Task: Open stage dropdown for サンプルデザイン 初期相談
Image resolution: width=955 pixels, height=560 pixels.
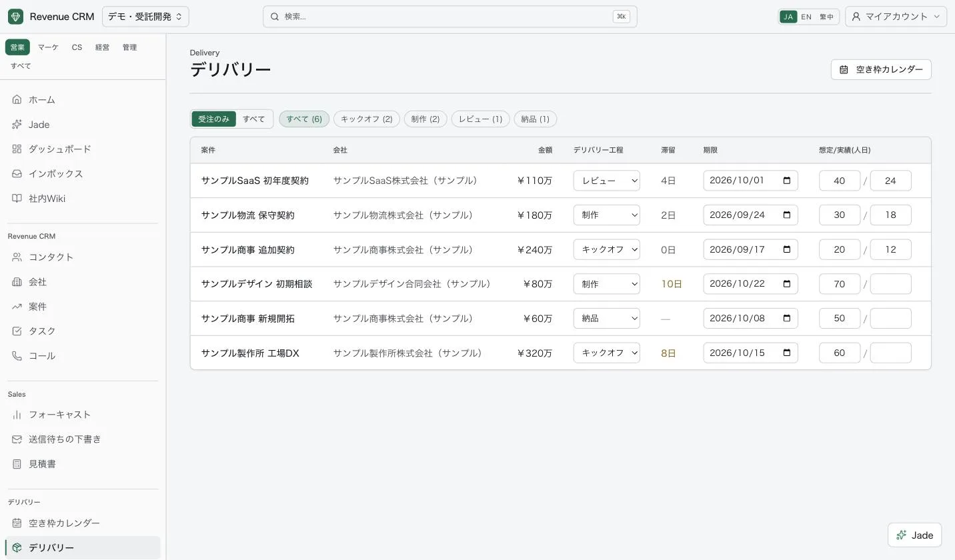Action: click(607, 284)
